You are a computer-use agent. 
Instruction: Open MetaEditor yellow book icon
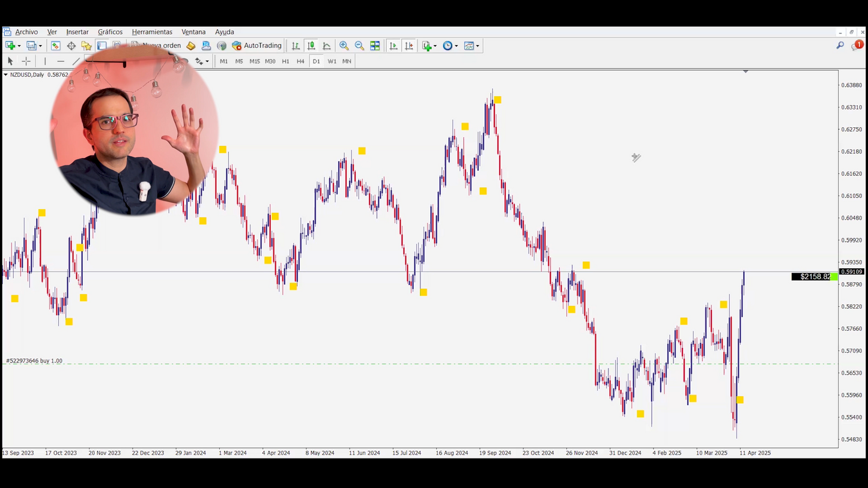pyautogui.click(x=190, y=46)
